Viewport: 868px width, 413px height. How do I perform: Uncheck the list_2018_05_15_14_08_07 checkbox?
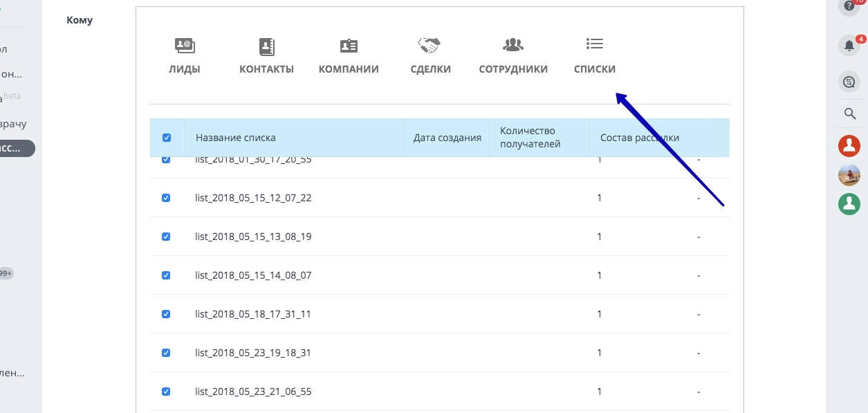(166, 275)
